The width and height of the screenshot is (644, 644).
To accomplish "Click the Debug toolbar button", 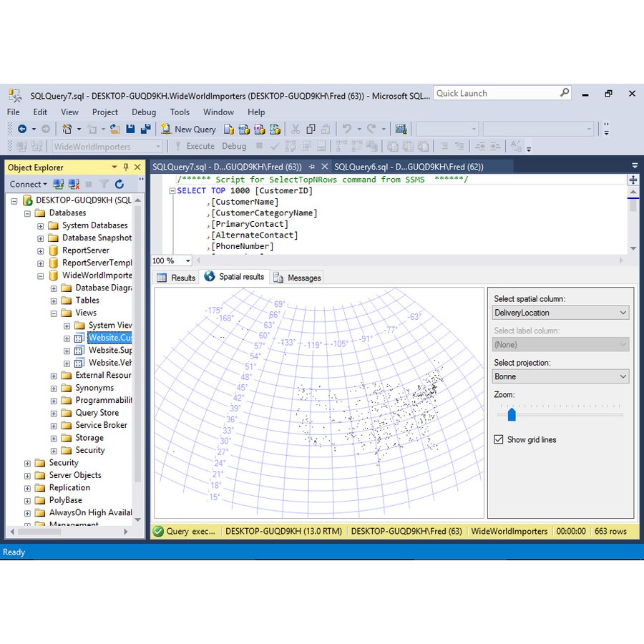I will 234,146.
